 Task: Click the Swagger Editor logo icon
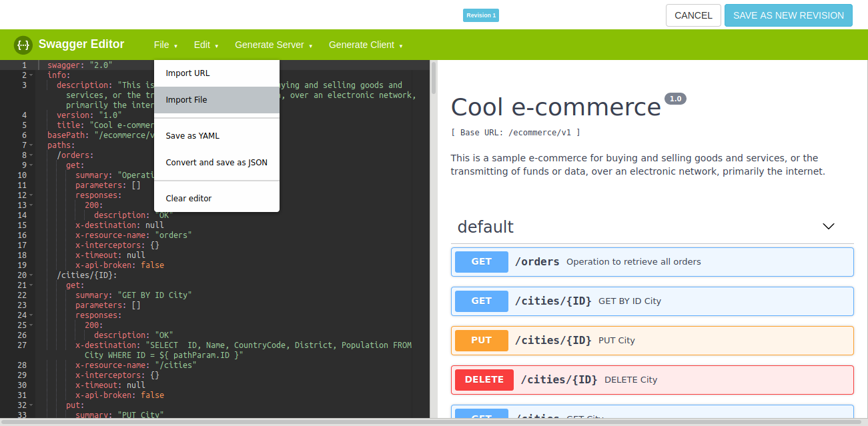click(x=22, y=44)
